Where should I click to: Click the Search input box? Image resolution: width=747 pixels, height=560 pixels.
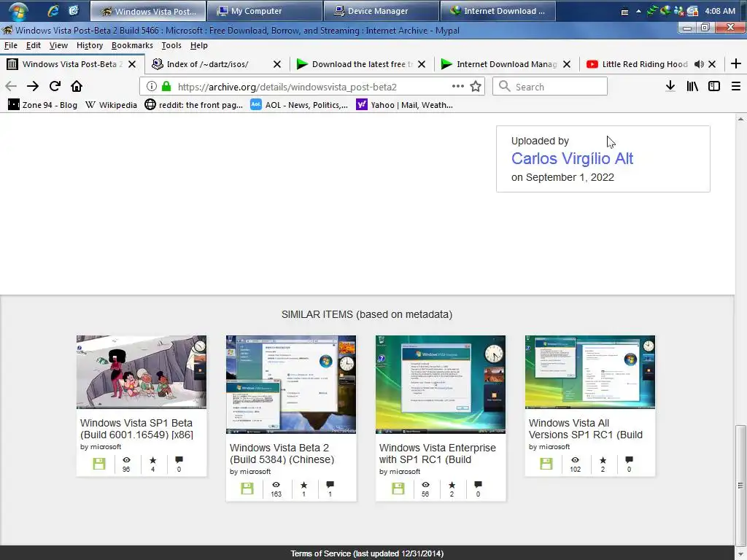[550, 87]
